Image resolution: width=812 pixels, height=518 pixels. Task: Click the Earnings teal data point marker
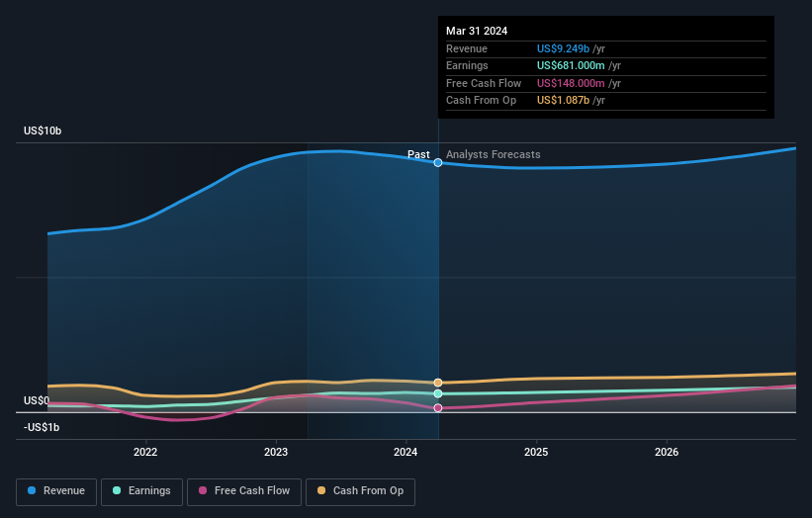[x=438, y=393]
